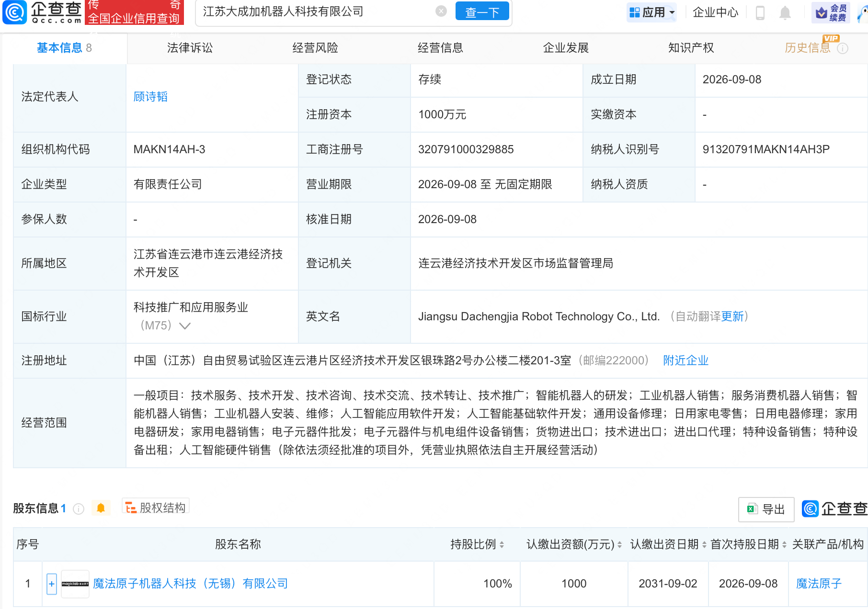Switch to the 基本信息 tab

click(64, 48)
